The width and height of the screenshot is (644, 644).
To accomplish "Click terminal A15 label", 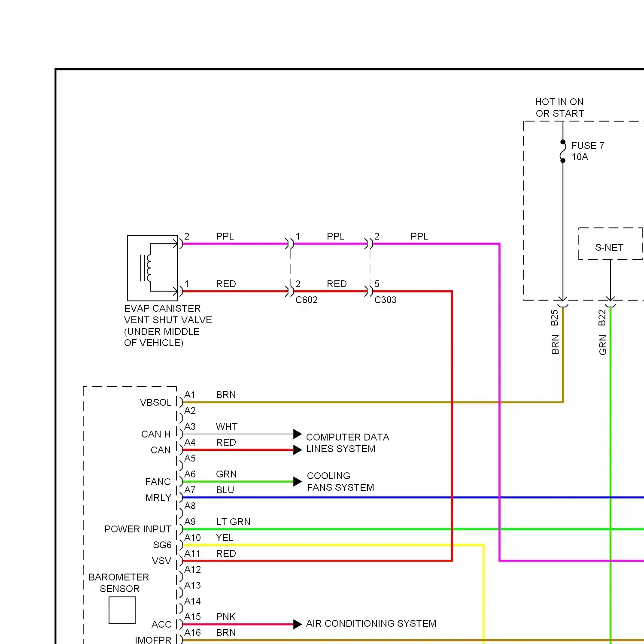I will click(x=192, y=617).
